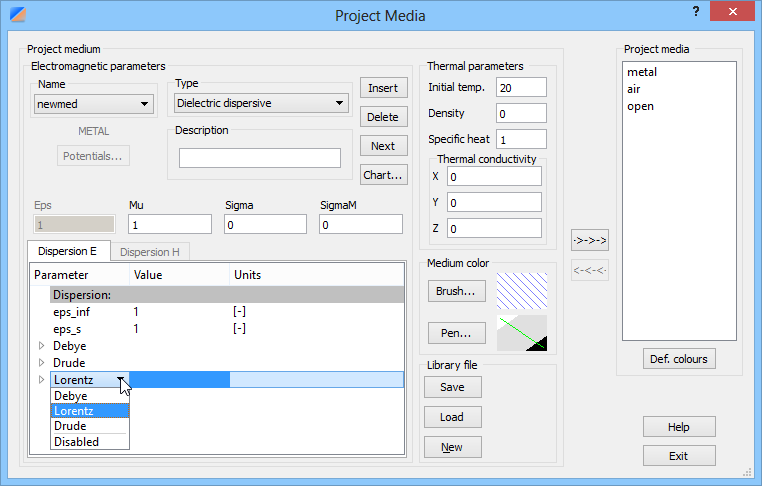Screen dimensions: 762x486
Task: Click the app icon in title bar
Action: tap(17, 15)
